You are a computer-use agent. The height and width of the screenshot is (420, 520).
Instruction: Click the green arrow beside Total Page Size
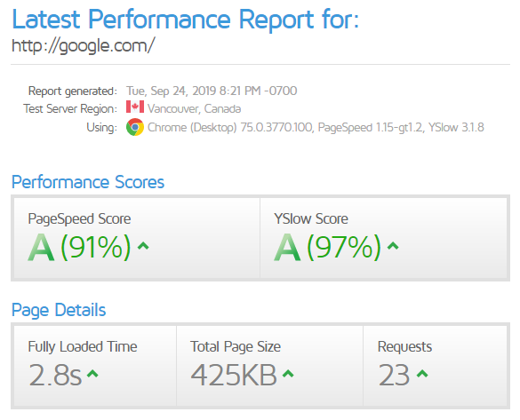[x=288, y=374]
